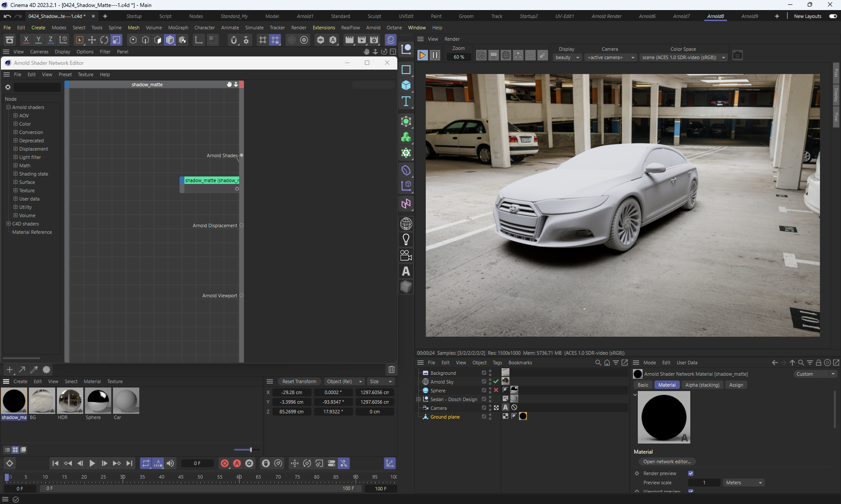Toggle the New Layouts switch
Image resolution: width=841 pixels, height=504 pixels.
coord(833,16)
